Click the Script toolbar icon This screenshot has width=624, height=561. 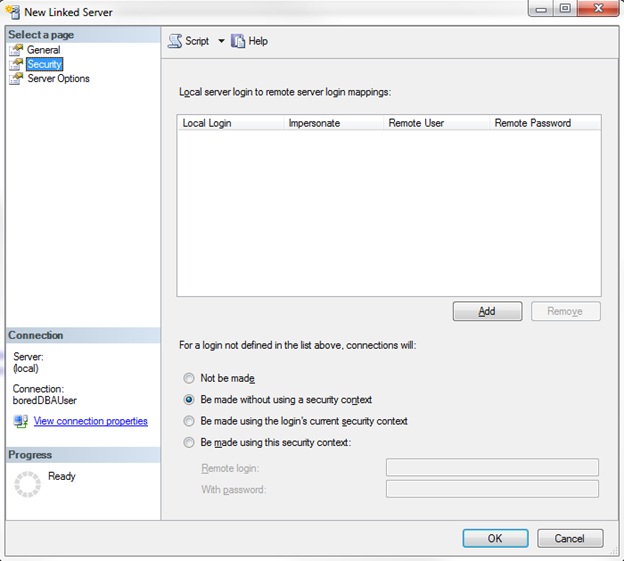tap(175, 41)
